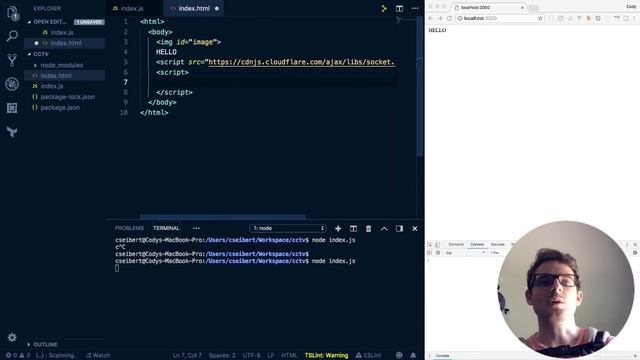Viewport: 640px width, 360px height.
Task: Open the editor More Actions ellipsis
Action: 415,9
